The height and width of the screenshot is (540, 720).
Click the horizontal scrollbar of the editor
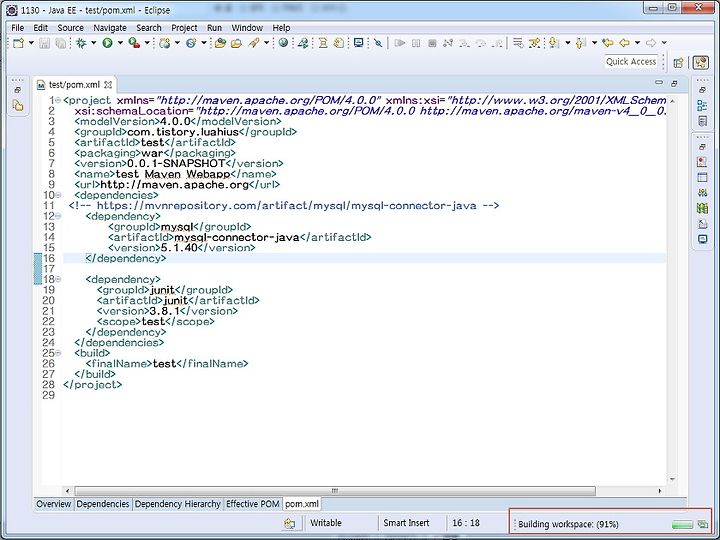(x=335, y=491)
